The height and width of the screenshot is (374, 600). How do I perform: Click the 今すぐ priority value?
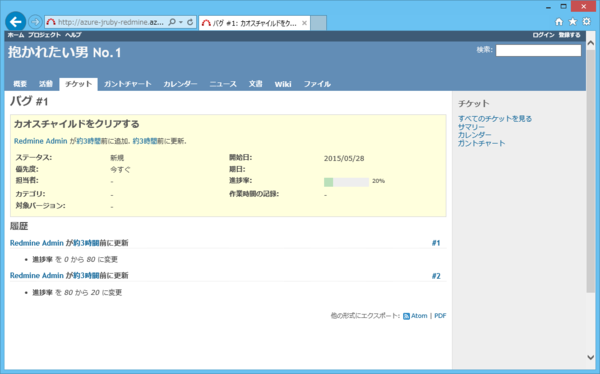[x=120, y=169]
